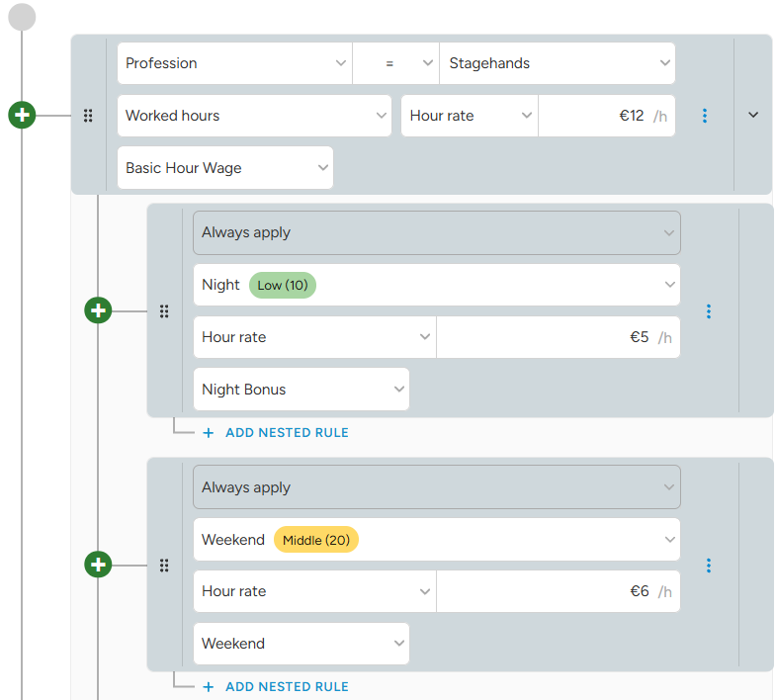
Task: Open the equals operator dropdown
Action: pos(396,63)
